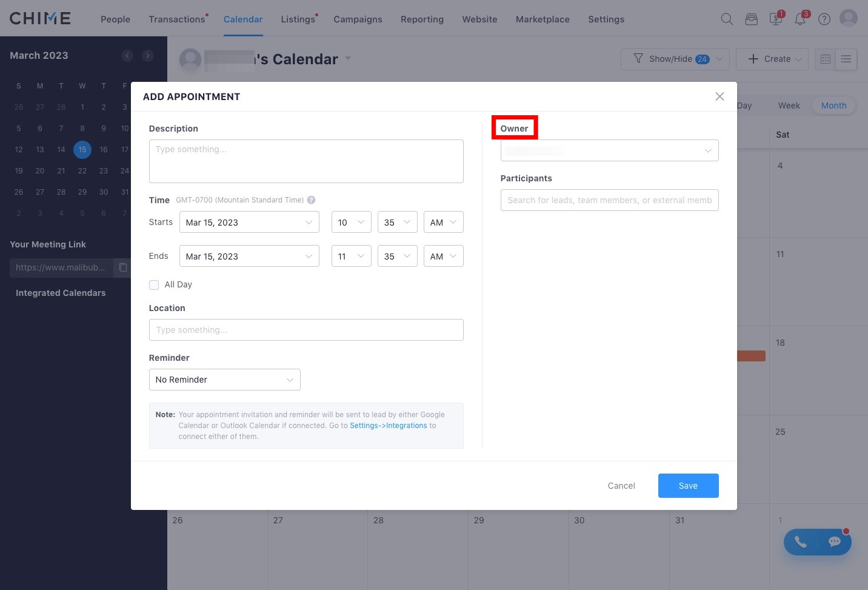
Task: Copy the meeting link with the copy icon
Action: coord(123,267)
